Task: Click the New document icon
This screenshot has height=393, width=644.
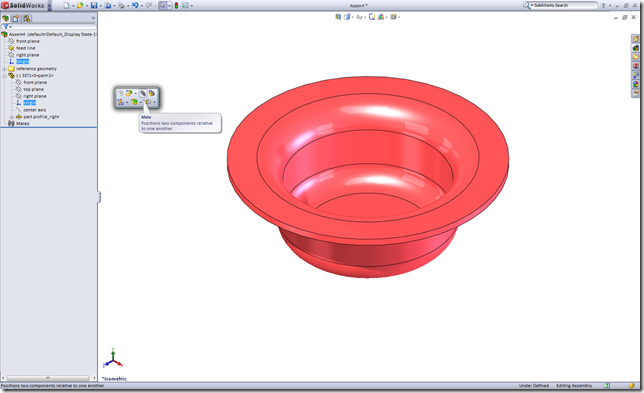Action: coord(66,5)
